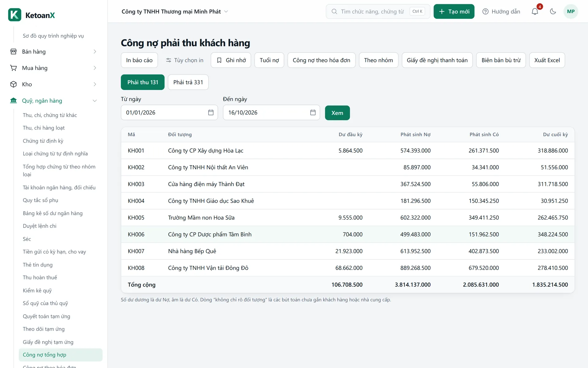Click the Hướng dẫn help icon

(x=485, y=11)
